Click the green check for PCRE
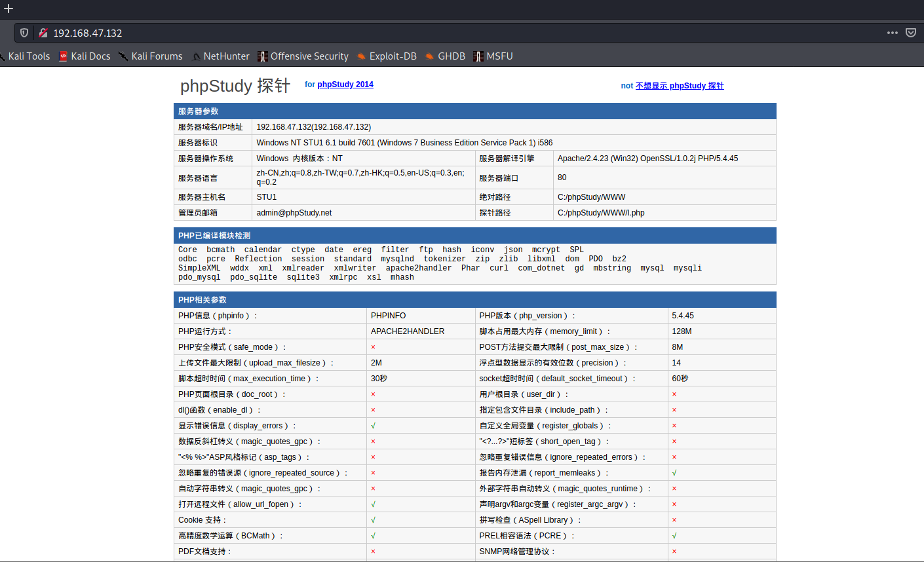Image resolution: width=924 pixels, height=562 pixels. [x=674, y=536]
